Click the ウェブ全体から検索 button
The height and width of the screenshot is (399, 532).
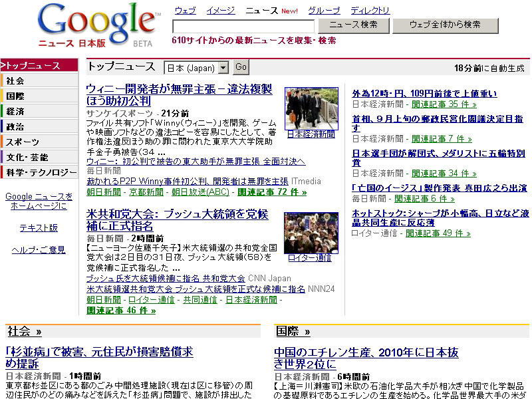coord(445,25)
